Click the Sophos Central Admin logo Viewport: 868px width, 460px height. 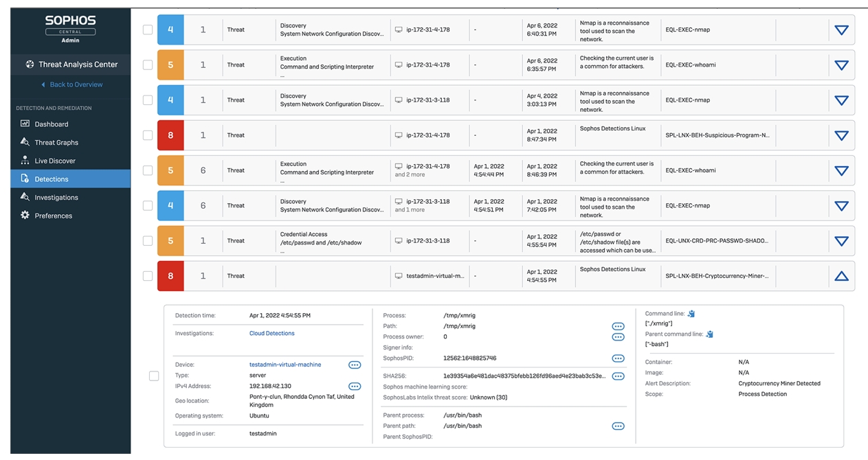point(70,30)
